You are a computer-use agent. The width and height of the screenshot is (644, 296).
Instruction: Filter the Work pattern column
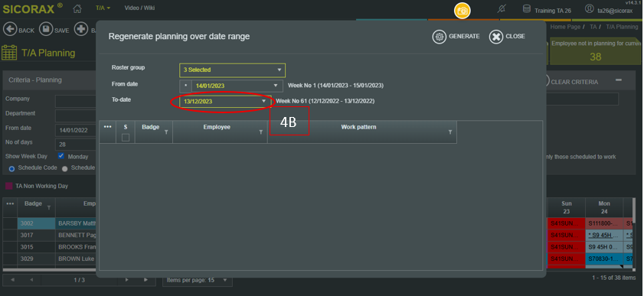click(450, 132)
